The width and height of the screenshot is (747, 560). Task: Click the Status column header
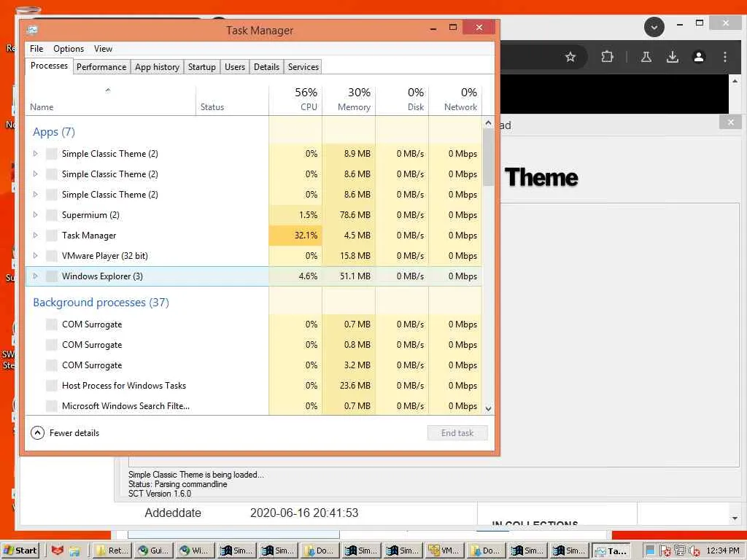click(233, 101)
